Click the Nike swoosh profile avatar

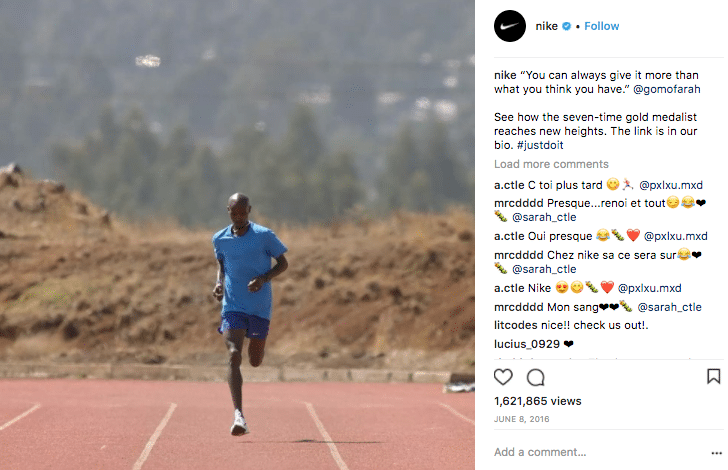[x=510, y=26]
